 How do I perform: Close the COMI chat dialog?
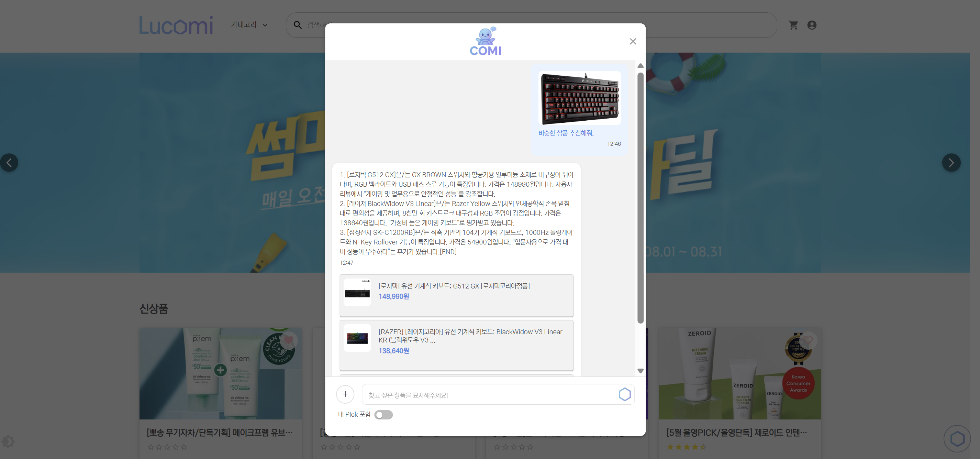pyautogui.click(x=633, y=42)
